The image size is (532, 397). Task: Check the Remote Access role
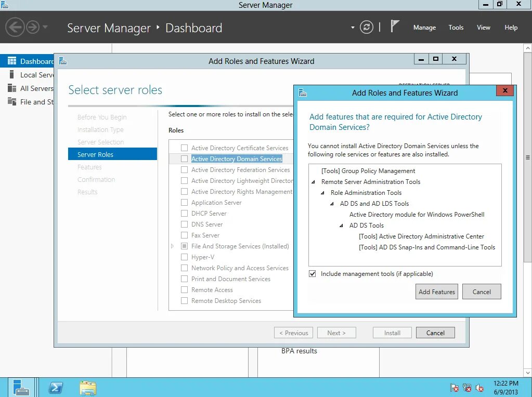pos(184,289)
